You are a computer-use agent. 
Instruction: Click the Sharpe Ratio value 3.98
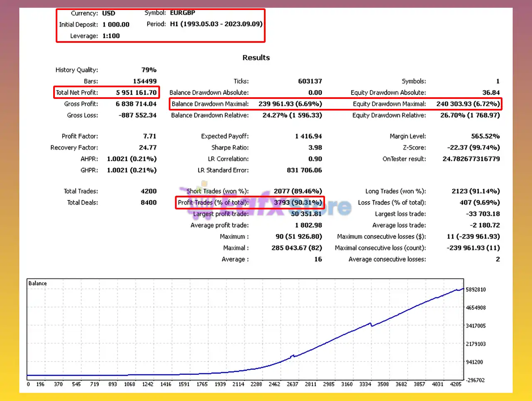point(315,148)
